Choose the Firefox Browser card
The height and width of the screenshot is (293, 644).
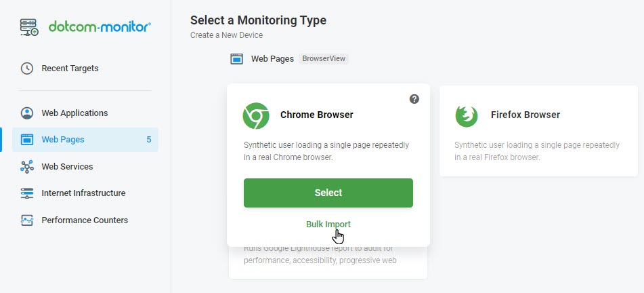click(x=538, y=131)
